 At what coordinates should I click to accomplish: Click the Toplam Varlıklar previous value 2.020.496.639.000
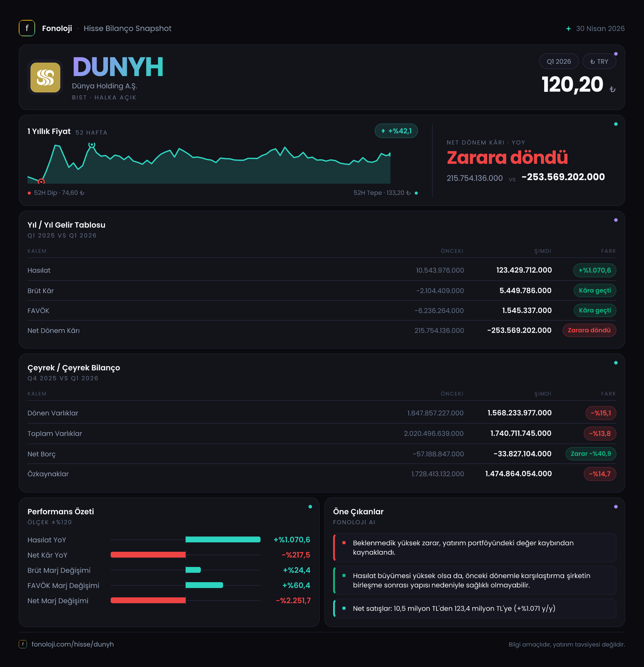click(x=434, y=434)
